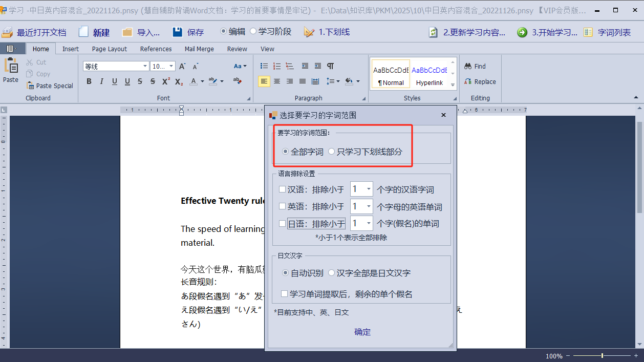This screenshot has height=362, width=644.
Task: Show paragraph formatting marks
Action: (331, 66)
